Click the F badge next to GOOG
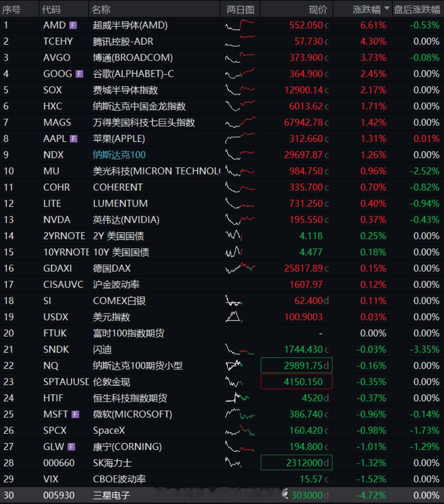This screenshot has height=504, width=444. pyautogui.click(x=79, y=74)
